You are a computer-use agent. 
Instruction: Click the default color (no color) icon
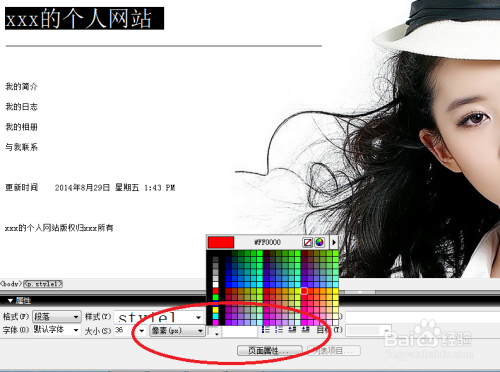tap(307, 242)
